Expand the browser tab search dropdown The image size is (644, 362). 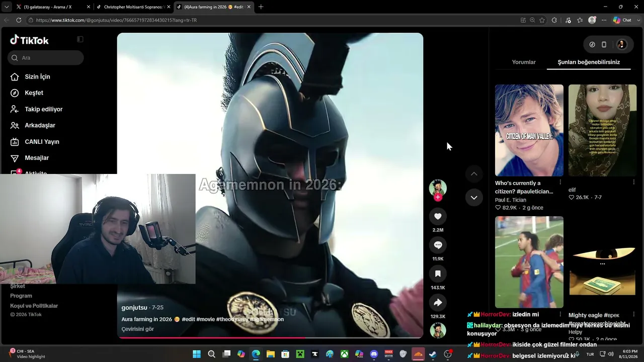click(x=7, y=7)
